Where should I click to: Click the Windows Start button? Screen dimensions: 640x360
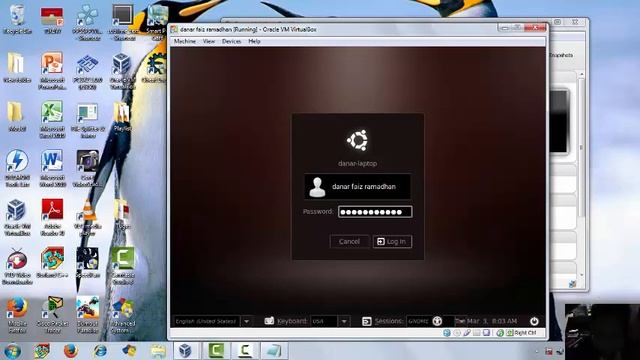point(12,351)
